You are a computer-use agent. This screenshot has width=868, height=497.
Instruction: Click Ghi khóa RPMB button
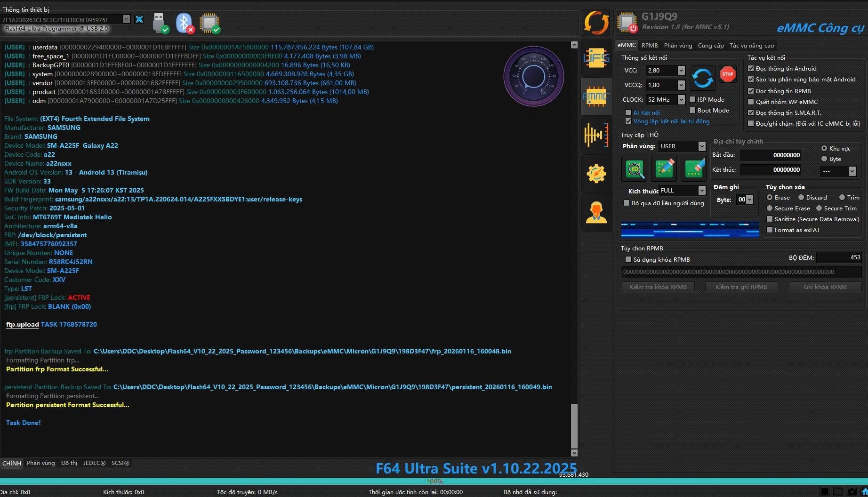pos(825,287)
